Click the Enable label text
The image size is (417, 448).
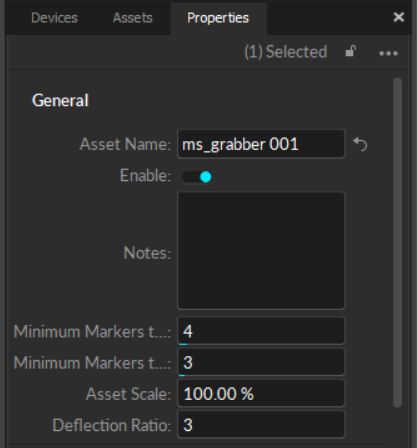click(145, 175)
